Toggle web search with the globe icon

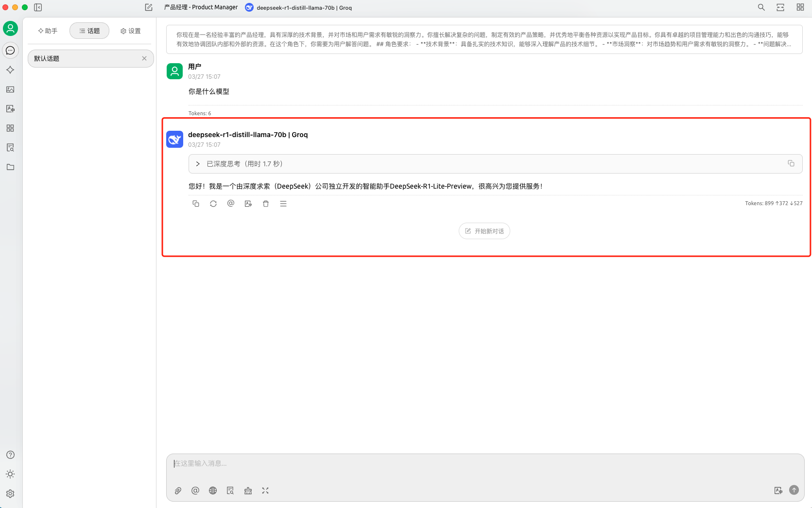click(x=212, y=490)
